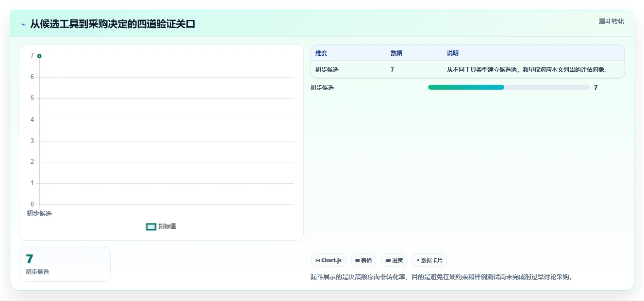The height and width of the screenshot is (301, 644).
Task: Click the 进度 tag icon
Action: [388, 261]
